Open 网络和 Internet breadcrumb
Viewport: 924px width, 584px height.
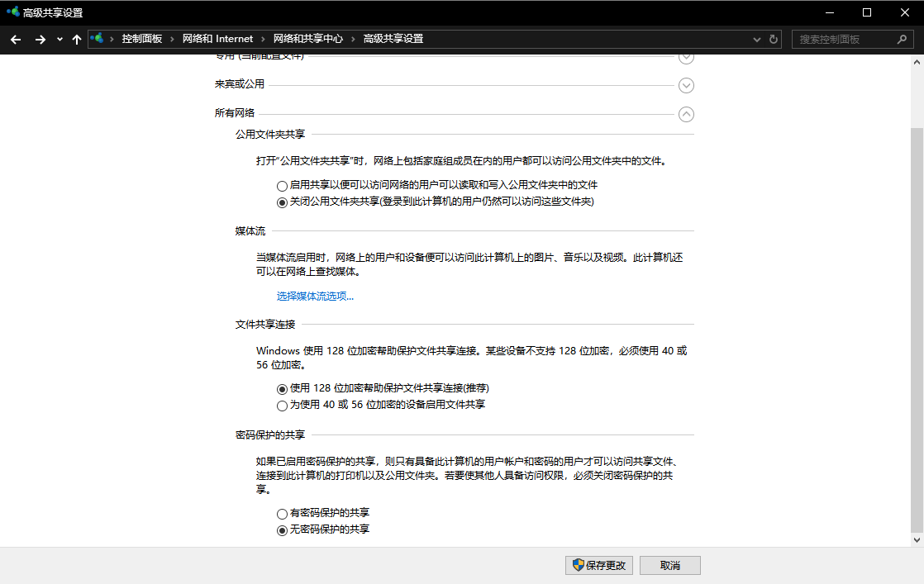(x=217, y=39)
